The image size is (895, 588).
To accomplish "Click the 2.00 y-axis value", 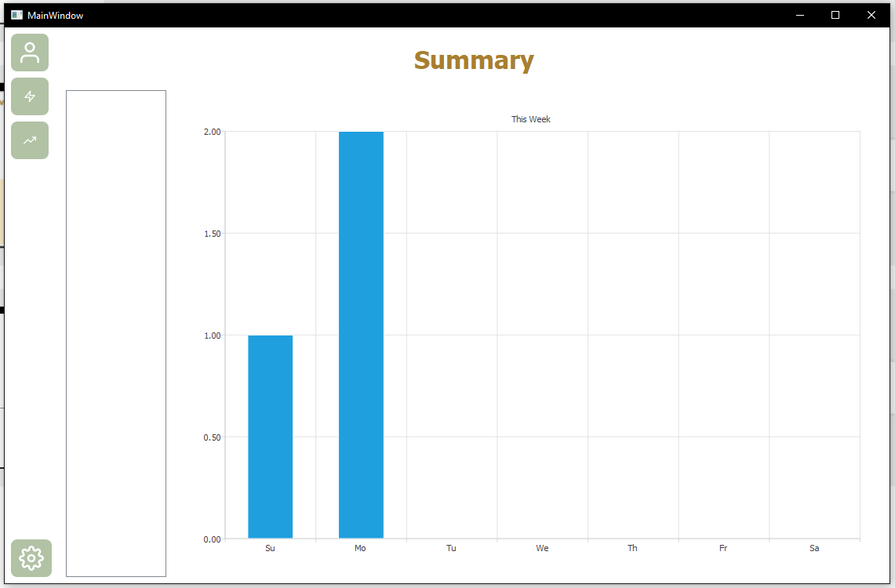I will (212, 132).
